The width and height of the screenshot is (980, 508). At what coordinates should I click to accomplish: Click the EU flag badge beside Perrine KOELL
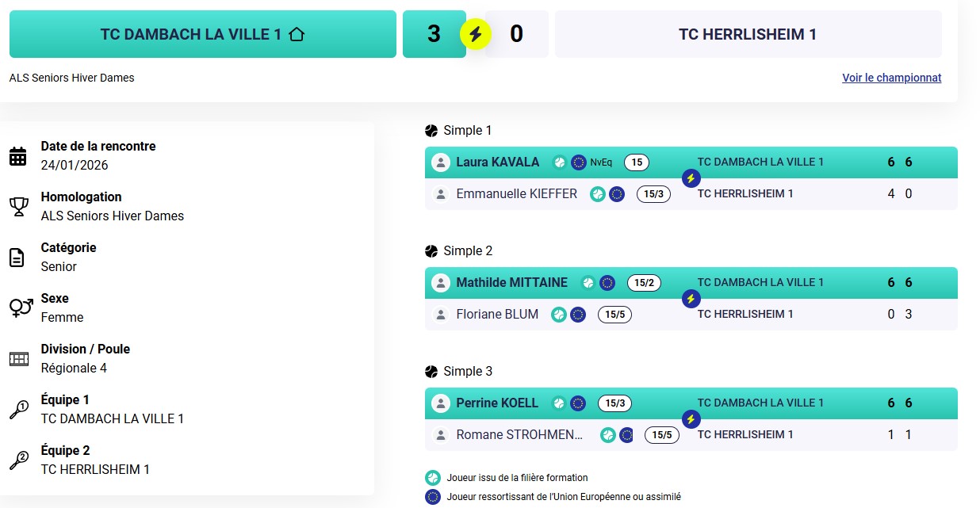578,403
